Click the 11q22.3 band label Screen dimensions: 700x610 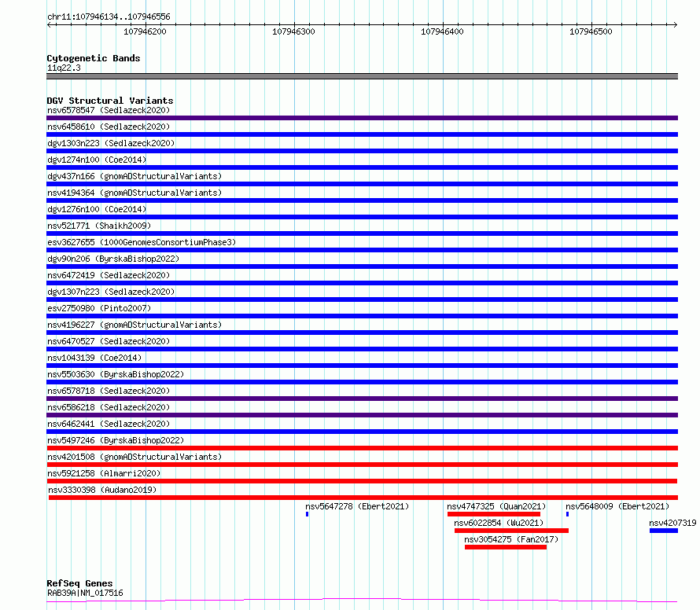[x=64, y=68]
